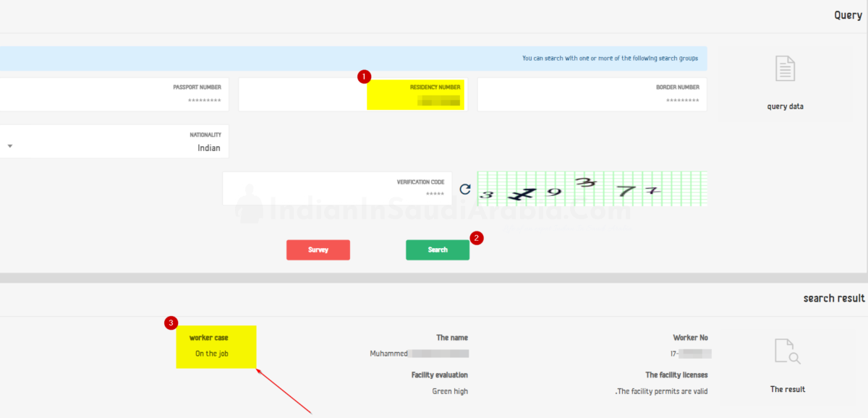Click the red step 1 badge
This screenshot has height=418, width=868.
point(365,76)
